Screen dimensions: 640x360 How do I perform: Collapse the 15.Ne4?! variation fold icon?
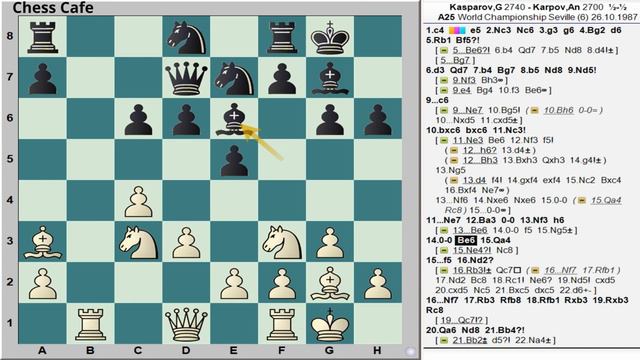click(x=444, y=250)
